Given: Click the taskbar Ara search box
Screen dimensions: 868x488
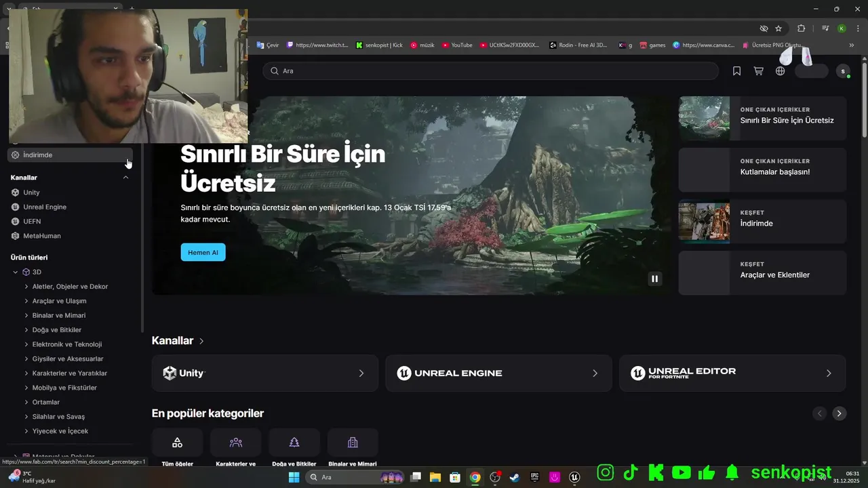Looking at the screenshot, I should pos(355,477).
